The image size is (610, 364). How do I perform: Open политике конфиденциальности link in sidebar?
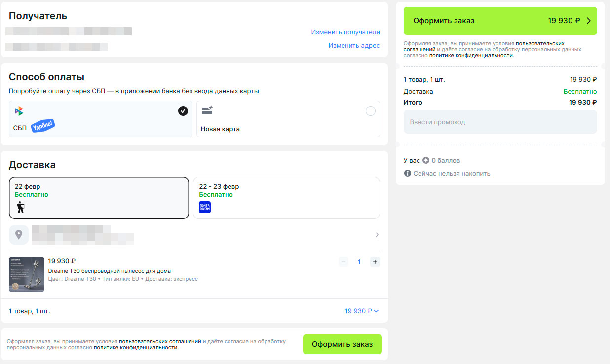471,55
